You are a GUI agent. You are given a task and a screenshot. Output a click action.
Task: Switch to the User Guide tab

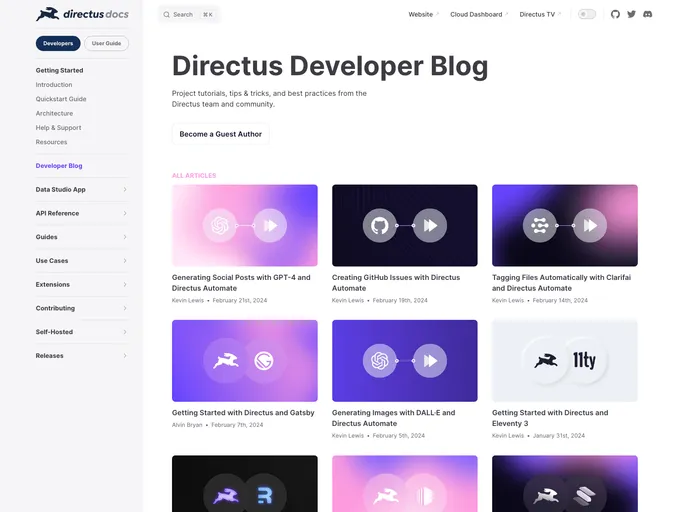click(106, 43)
